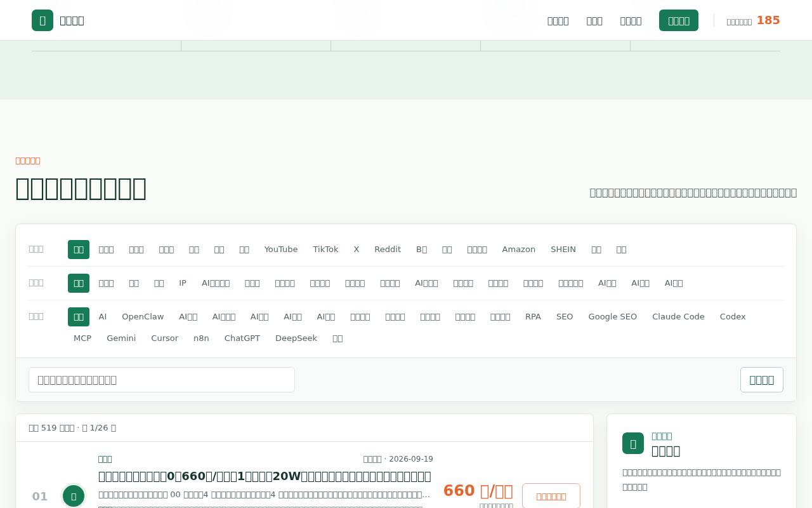The width and height of the screenshot is (812, 508).
Task: Choose the Claude Code tag
Action: pos(678,317)
